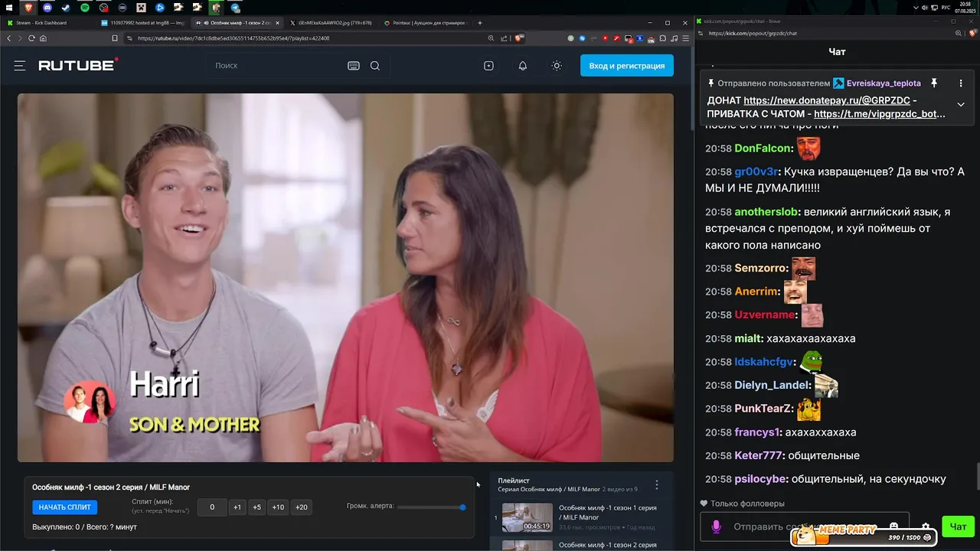
Task: Close the Особняк милф Rutube tab
Action: (x=277, y=23)
